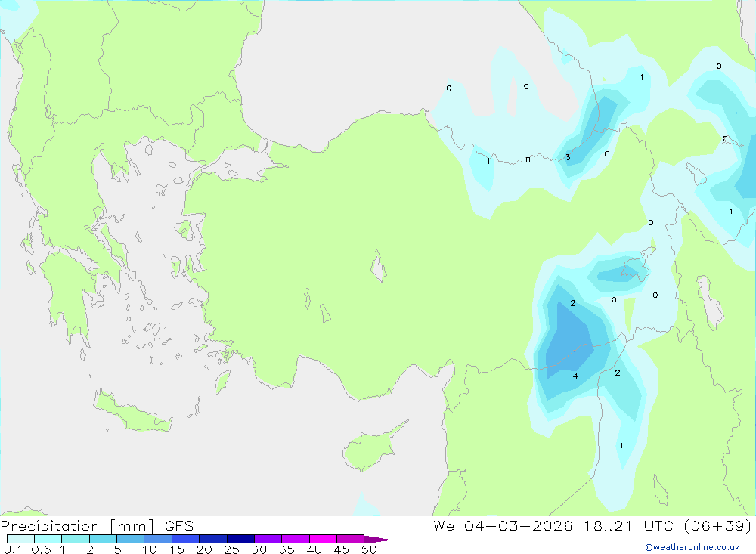Click the precipitation value 3 on map
756x554 pixels.
tap(568, 157)
